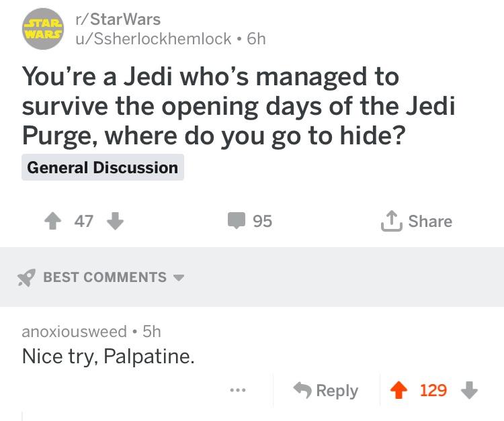Upvote the Jedi Purge post
Screen dimensions: 504x421
click(x=53, y=221)
